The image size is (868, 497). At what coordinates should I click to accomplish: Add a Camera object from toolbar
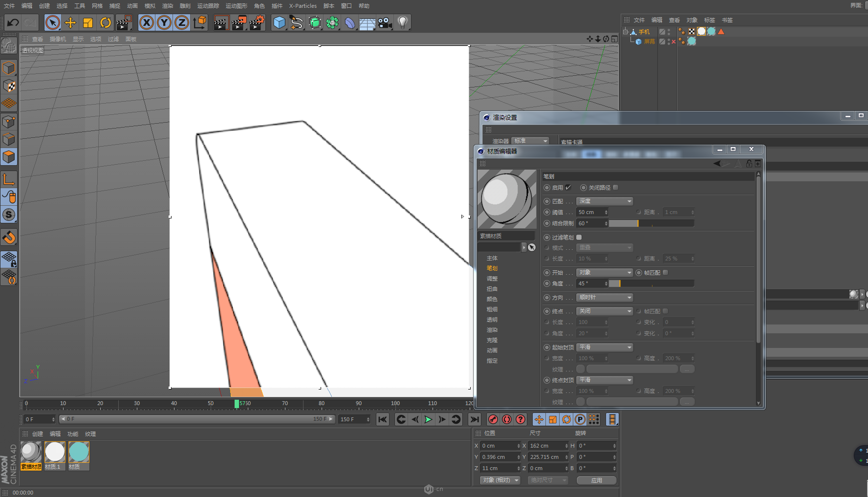tap(385, 22)
